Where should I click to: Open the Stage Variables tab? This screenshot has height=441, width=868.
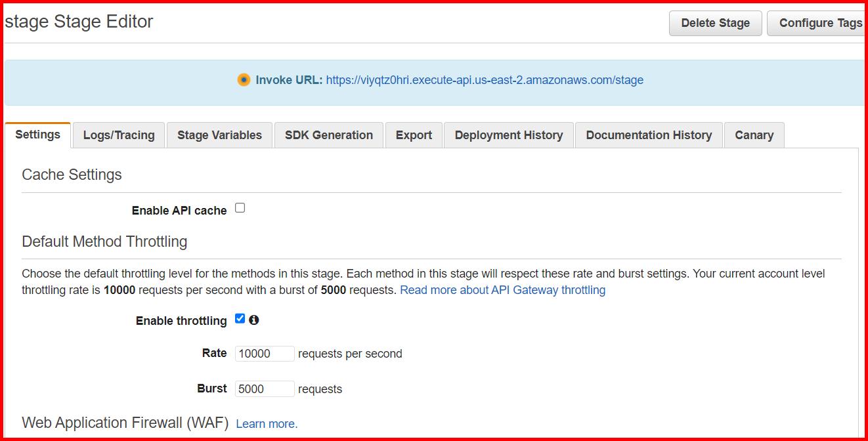[x=219, y=135]
